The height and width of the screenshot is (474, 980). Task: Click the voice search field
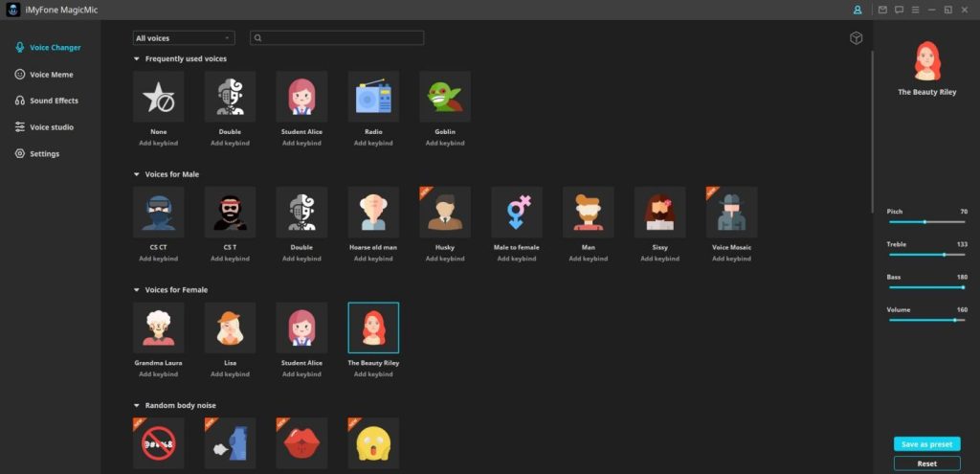(x=337, y=38)
